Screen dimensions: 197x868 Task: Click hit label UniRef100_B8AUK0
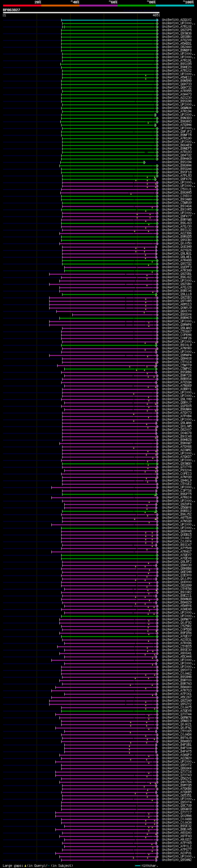(x=177, y=687)
